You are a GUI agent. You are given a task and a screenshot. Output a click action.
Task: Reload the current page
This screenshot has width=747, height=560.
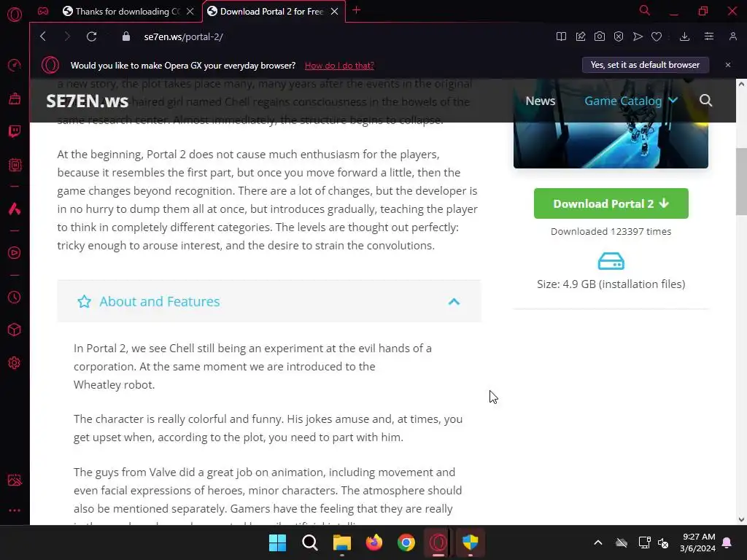pos(91,36)
